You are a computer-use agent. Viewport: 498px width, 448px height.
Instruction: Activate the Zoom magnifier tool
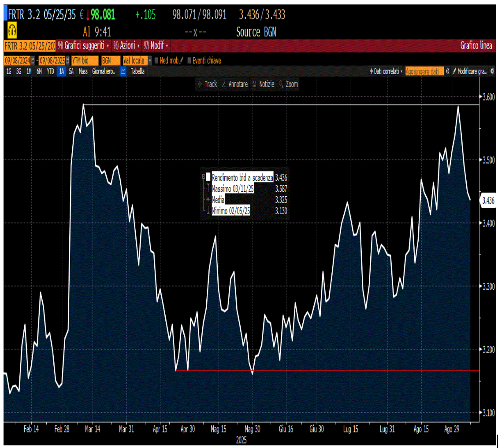pos(288,84)
